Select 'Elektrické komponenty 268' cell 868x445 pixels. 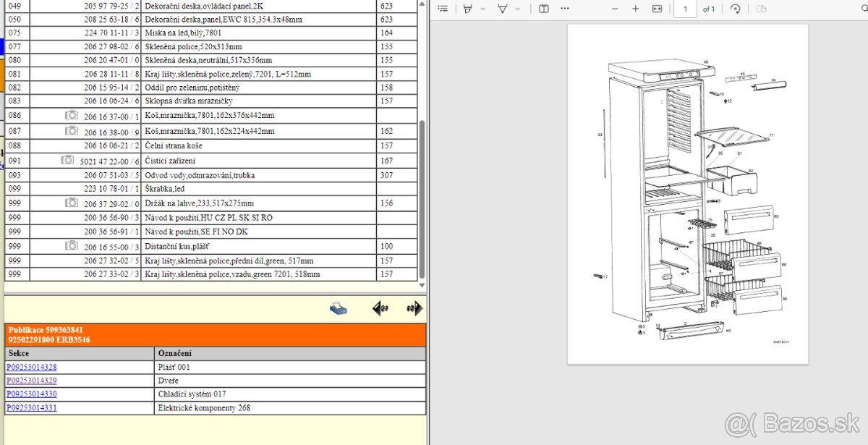(x=290, y=408)
